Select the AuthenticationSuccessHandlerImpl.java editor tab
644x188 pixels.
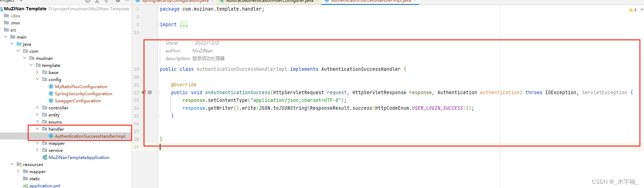(x=371, y=1)
